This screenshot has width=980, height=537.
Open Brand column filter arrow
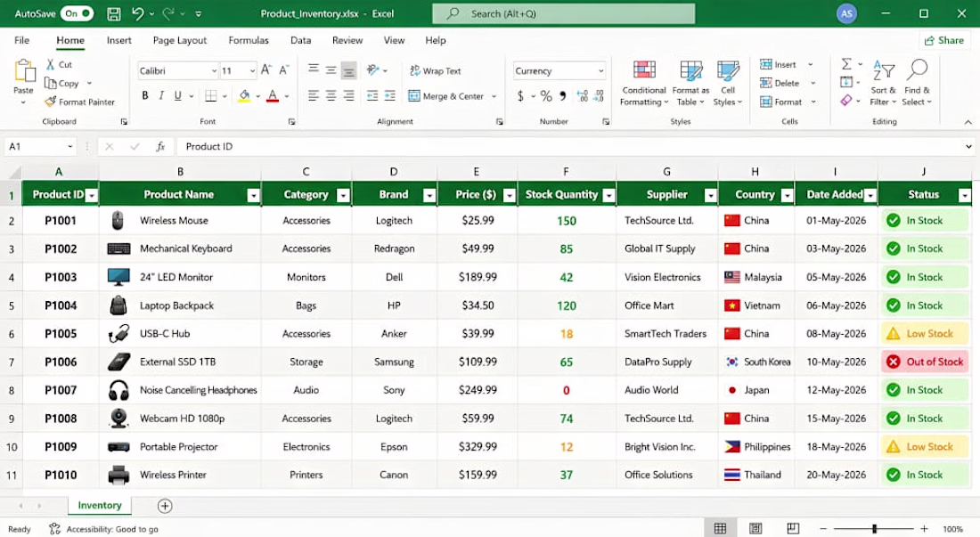click(429, 196)
